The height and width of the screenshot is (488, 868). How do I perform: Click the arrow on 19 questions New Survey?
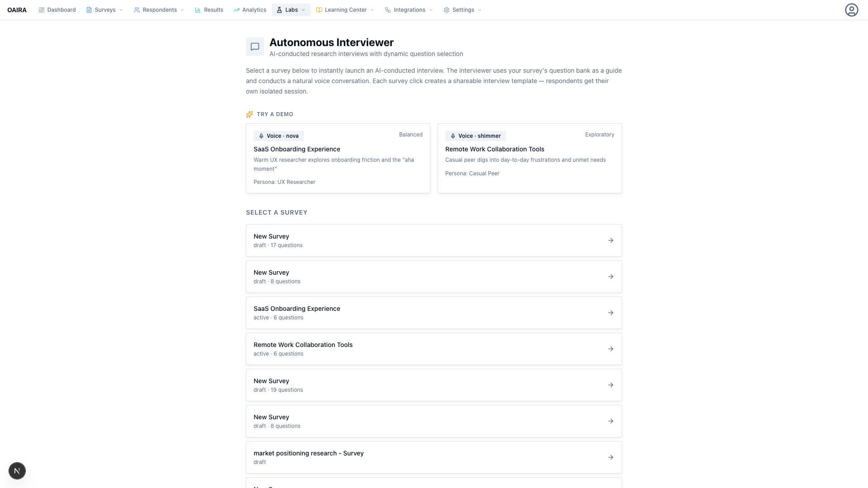(x=611, y=385)
